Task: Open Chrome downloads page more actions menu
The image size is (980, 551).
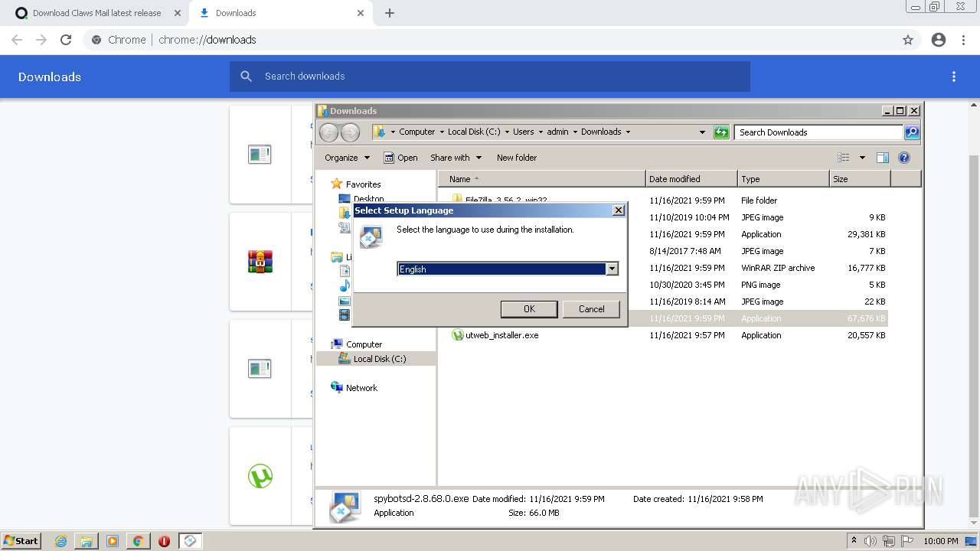Action: pos(954,77)
